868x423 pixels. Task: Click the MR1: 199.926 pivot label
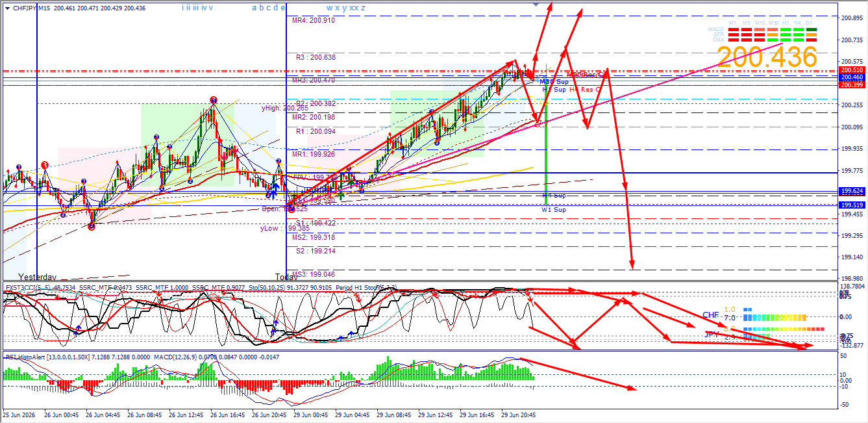click(314, 154)
